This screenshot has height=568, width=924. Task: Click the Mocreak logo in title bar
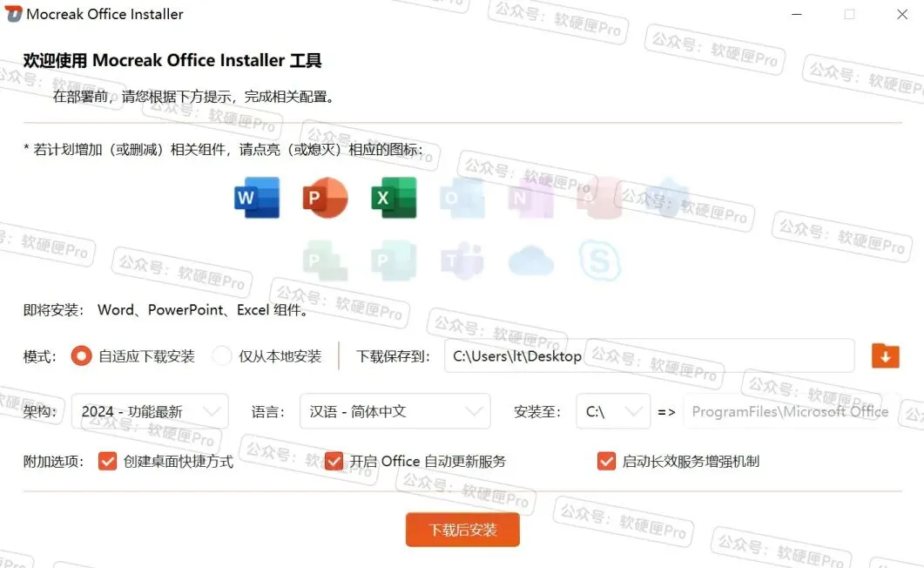(13, 14)
